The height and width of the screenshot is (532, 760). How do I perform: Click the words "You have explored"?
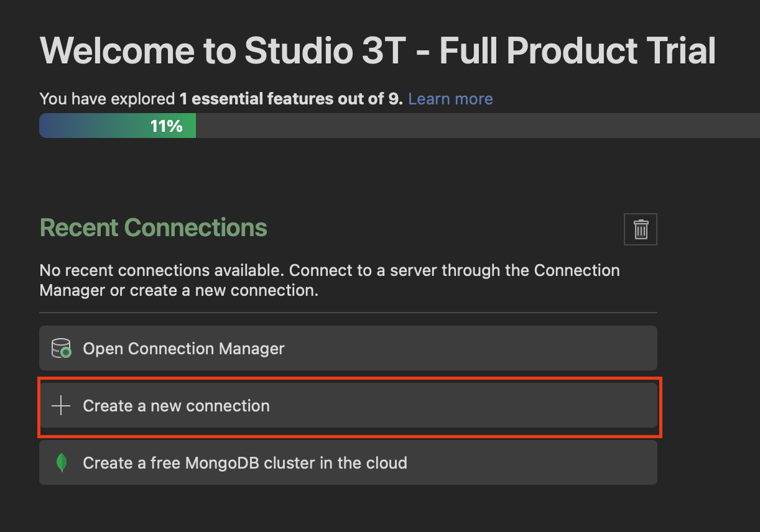click(107, 99)
